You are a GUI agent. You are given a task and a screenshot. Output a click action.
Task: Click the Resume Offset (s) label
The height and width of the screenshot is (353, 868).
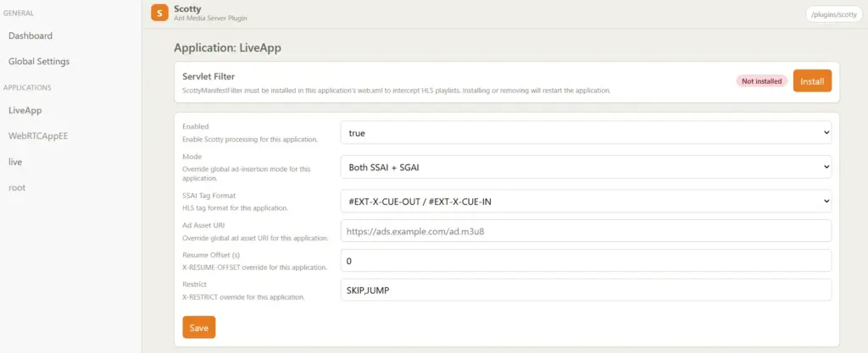click(x=211, y=255)
